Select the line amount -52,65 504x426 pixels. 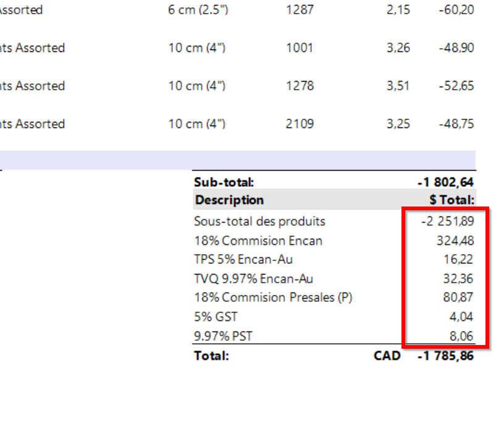tap(456, 86)
